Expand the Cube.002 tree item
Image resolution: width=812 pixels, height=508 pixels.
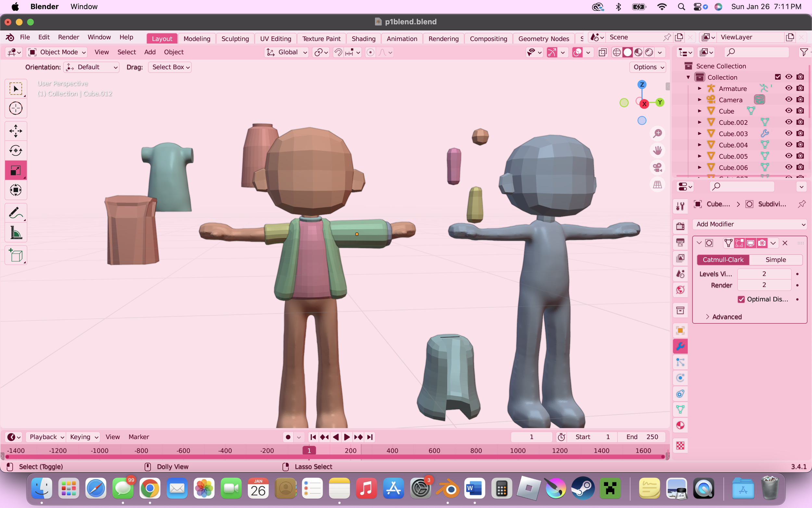(x=700, y=122)
